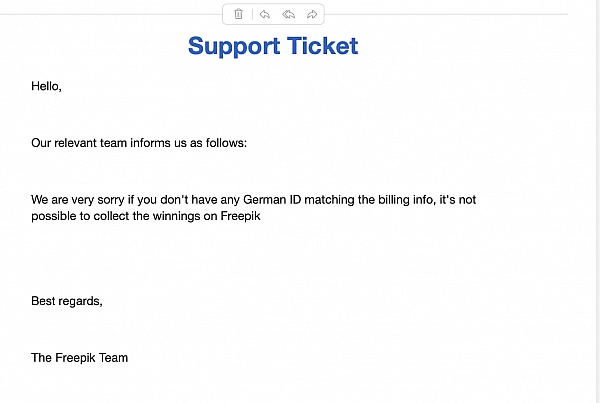Click the line ending with "winnings on Freepik"
Viewport: 600px width, 403px height.
click(x=146, y=216)
